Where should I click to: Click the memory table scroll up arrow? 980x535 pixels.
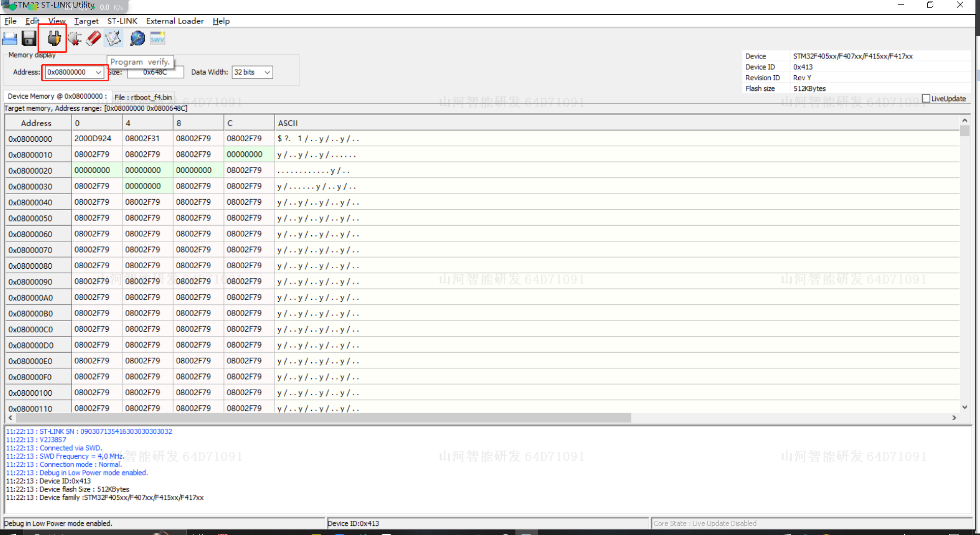tap(965, 120)
